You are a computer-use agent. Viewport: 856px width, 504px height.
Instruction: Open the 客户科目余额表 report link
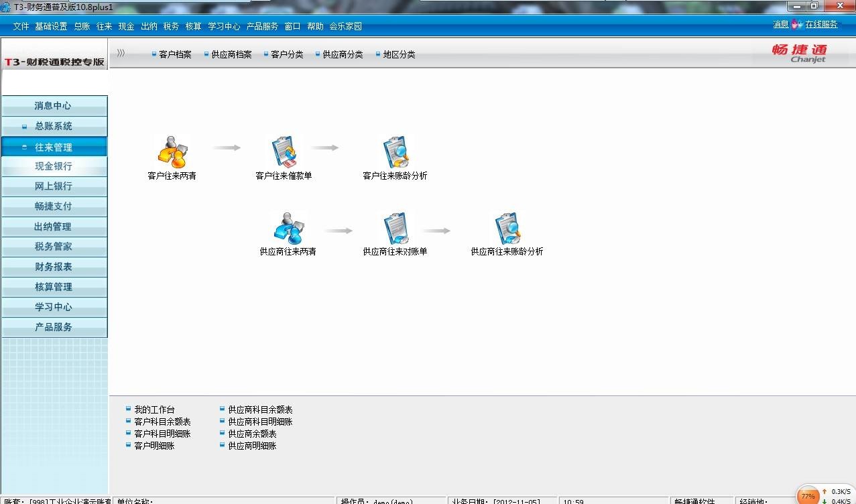(x=162, y=422)
